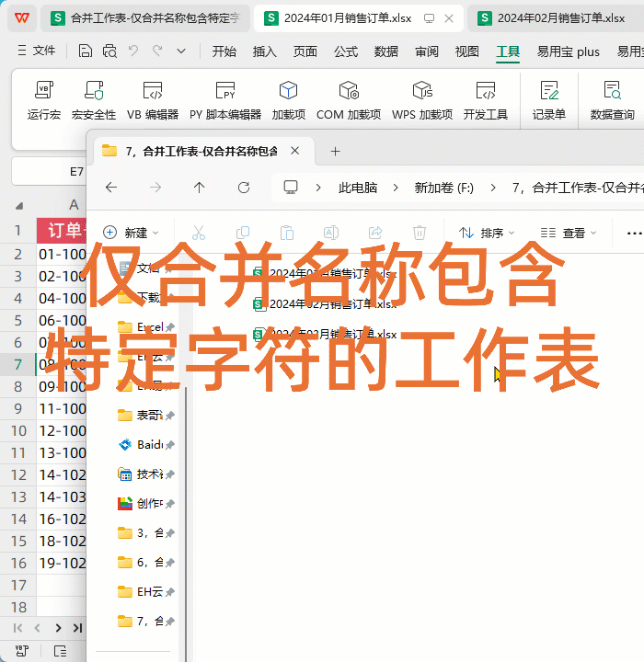The image size is (644, 662).
Task: Switch to the 插入 ribbon tab
Action: (x=265, y=51)
